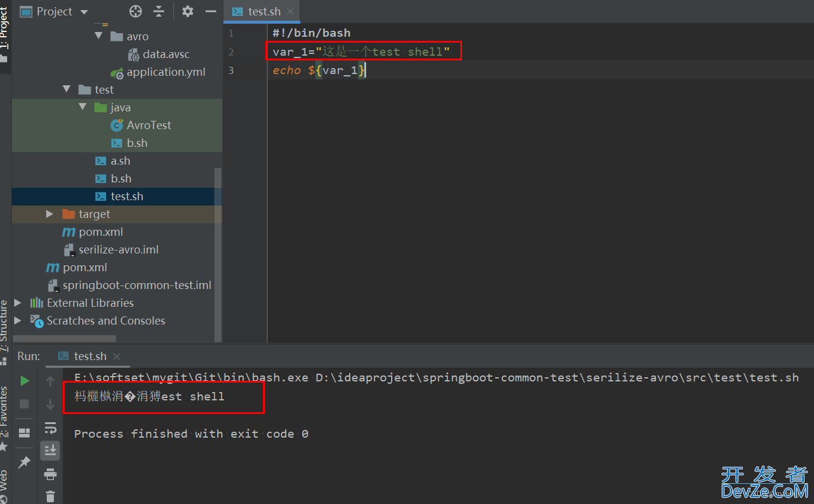Image resolution: width=814 pixels, height=504 pixels.
Task: Rerun test.sh with green play icon
Action: (x=24, y=381)
